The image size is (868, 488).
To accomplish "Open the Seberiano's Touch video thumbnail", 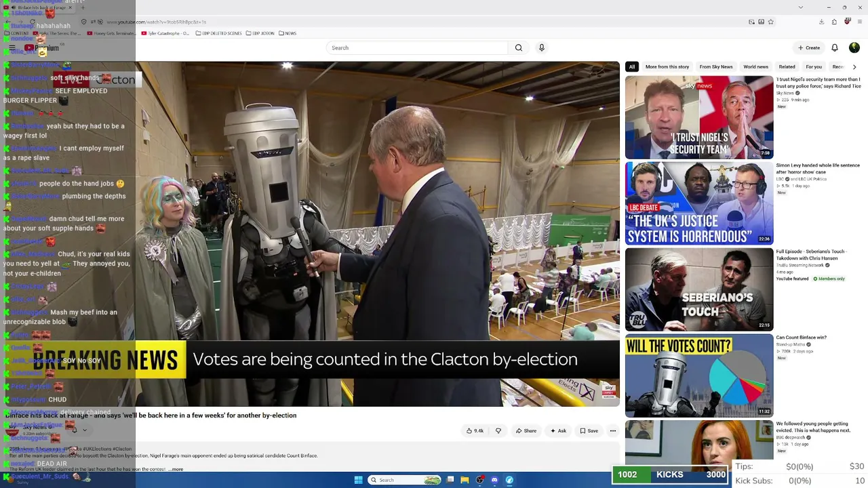I will coord(699,289).
